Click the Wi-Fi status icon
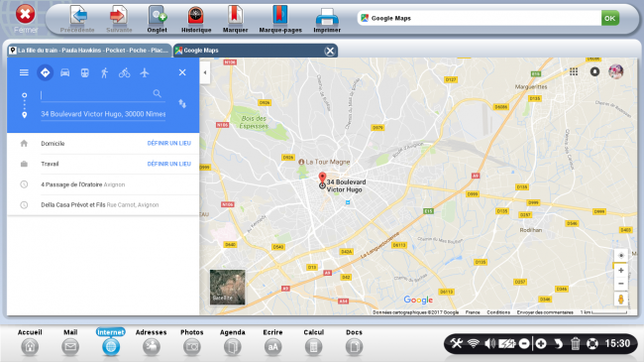644x362 pixels. tap(474, 343)
